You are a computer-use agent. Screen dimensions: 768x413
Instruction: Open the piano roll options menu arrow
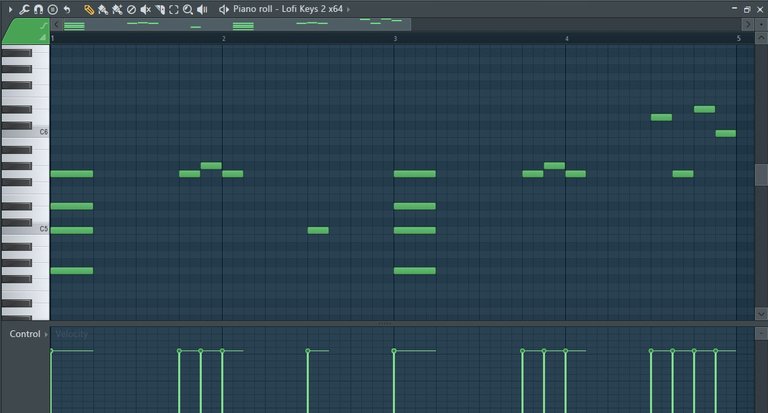coord(10,9)
